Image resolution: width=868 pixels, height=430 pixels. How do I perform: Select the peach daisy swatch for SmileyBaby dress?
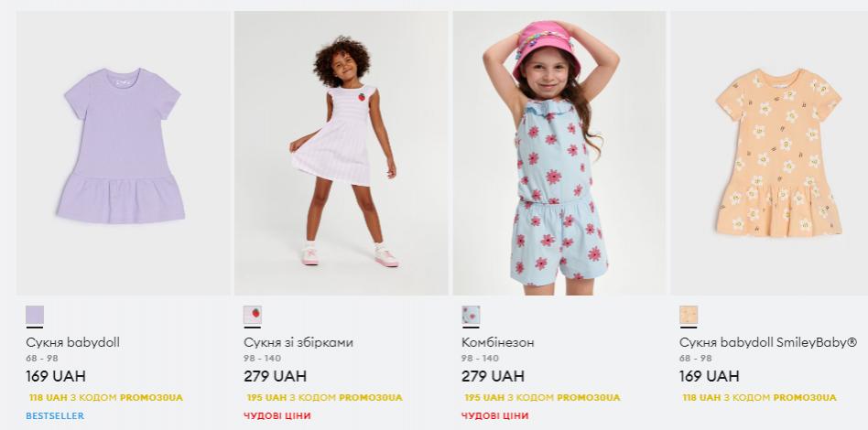click(689, 315)
